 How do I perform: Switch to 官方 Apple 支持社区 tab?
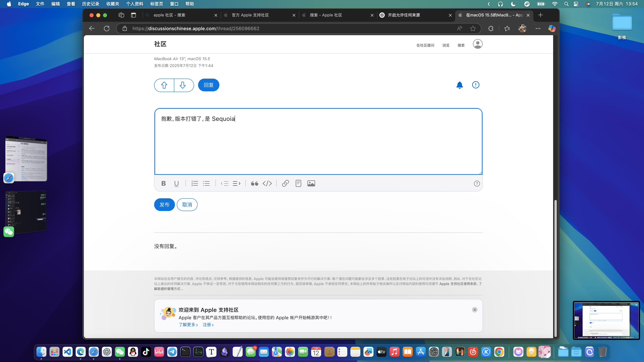coord(250,15)
